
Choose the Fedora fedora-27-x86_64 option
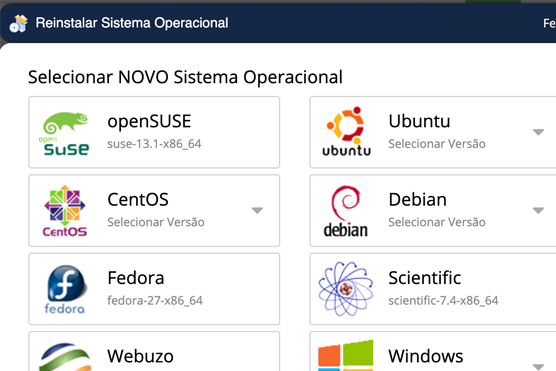(154, 289)
